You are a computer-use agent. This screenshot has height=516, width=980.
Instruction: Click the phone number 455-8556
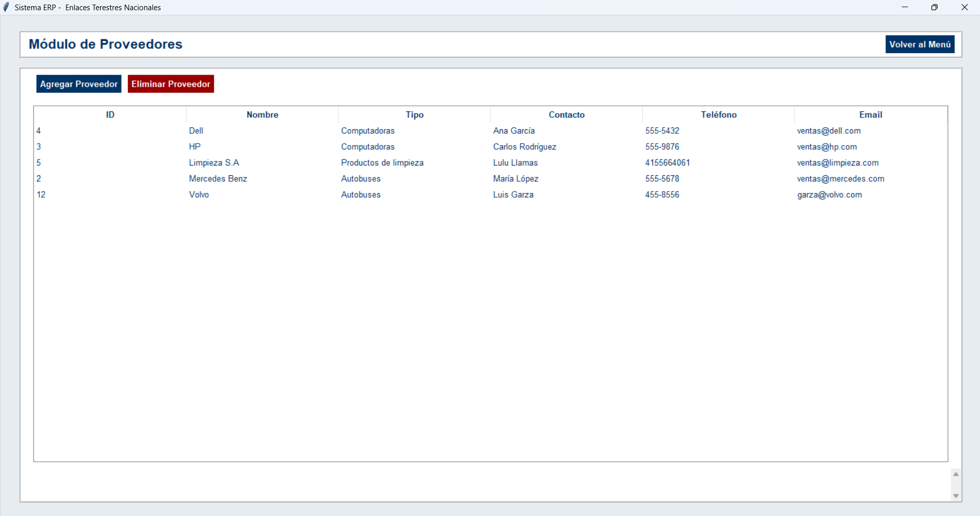pyautogui.click(x=662, y=194)
